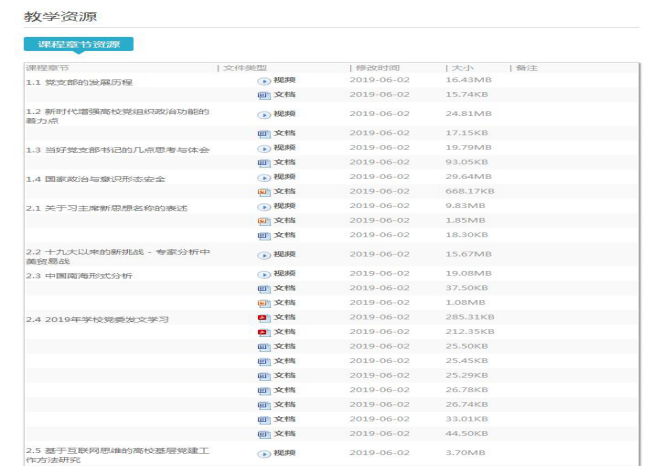Select the 课程章节资源 tab
The image size is (653, 466).
pyautogui.click(x=78, y=44)
